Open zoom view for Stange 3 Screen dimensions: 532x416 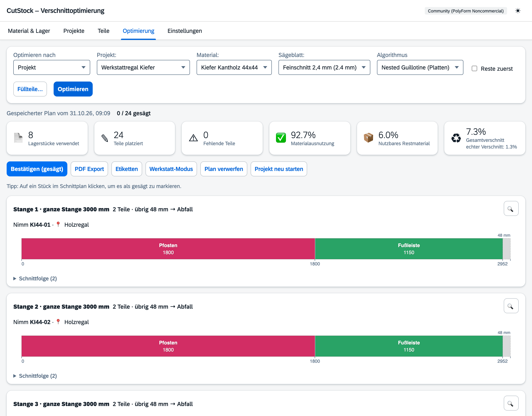[511, 403]
